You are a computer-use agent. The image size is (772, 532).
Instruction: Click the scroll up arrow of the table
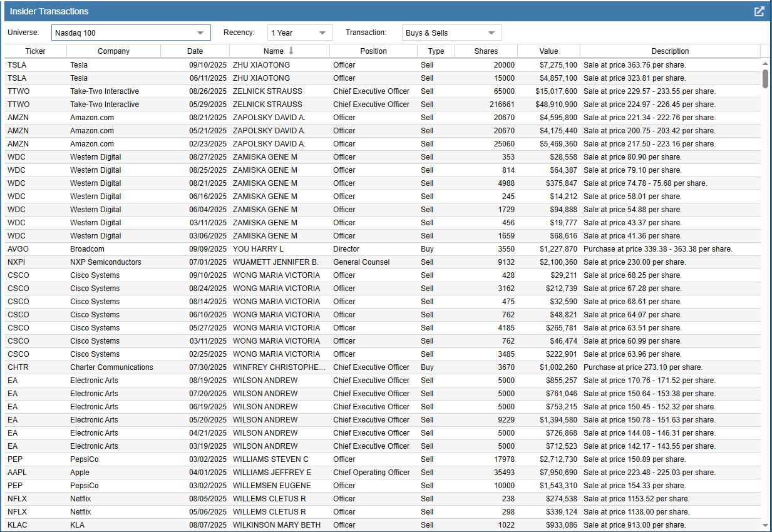click(x=765, y=64)
